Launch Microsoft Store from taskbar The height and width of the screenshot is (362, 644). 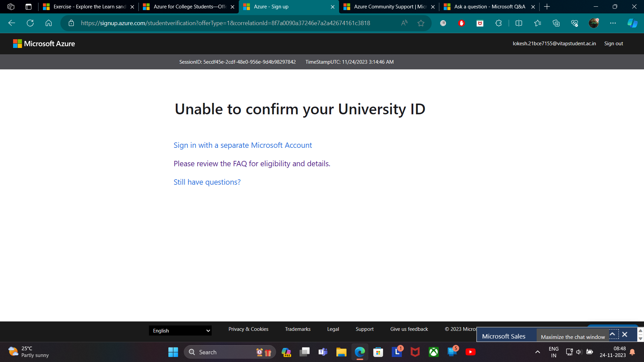(378, 352)
